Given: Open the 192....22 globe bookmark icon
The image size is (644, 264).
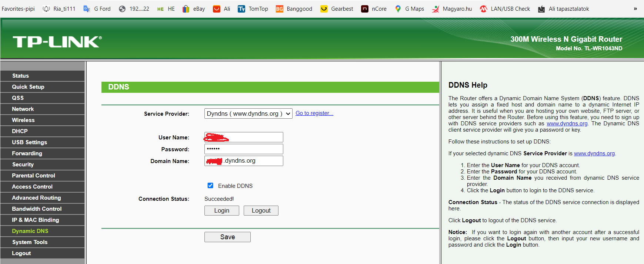Looking at the screenshot, I should (122, 9).
